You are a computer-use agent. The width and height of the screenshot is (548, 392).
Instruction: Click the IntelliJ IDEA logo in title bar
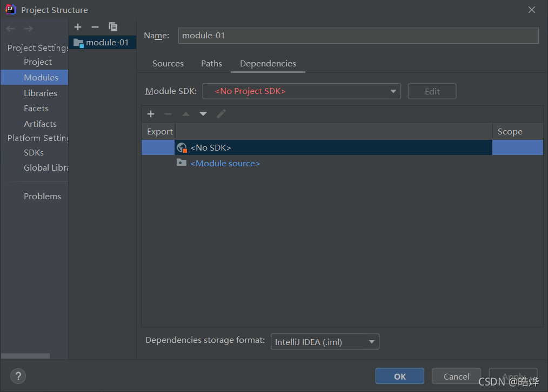(x=11, y=9)
